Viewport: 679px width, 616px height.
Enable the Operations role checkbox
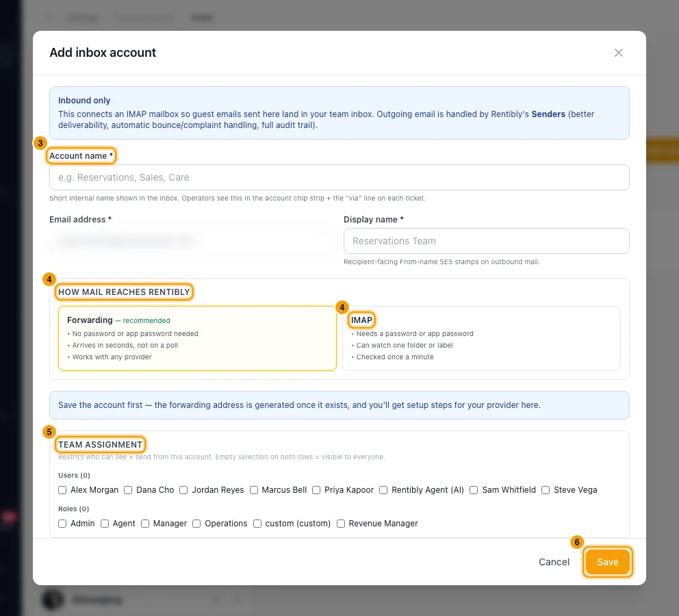[196, 524]
